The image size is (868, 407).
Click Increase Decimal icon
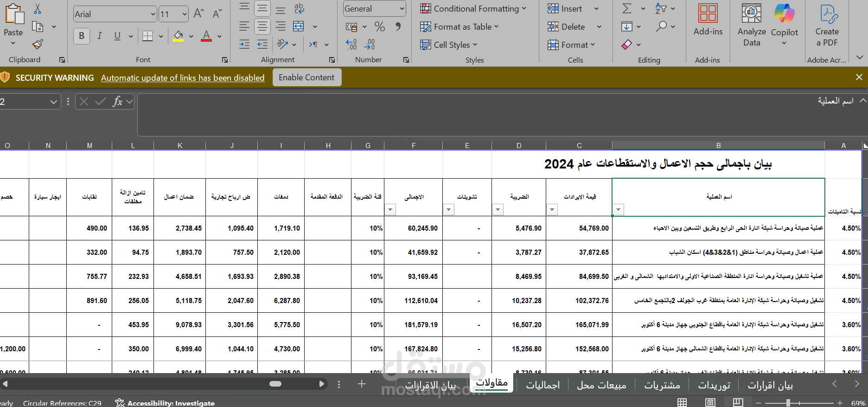351,45
